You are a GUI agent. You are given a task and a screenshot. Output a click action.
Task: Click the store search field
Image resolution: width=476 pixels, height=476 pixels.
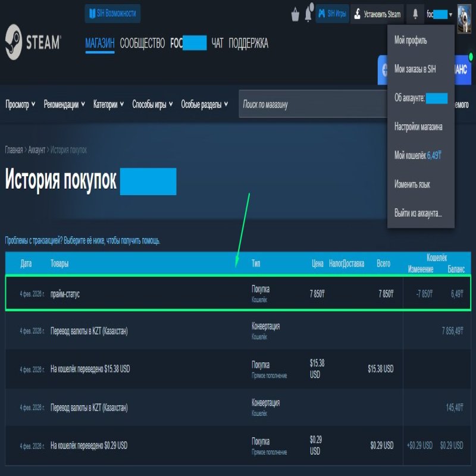pyautogui.click(x=309, y=105)
